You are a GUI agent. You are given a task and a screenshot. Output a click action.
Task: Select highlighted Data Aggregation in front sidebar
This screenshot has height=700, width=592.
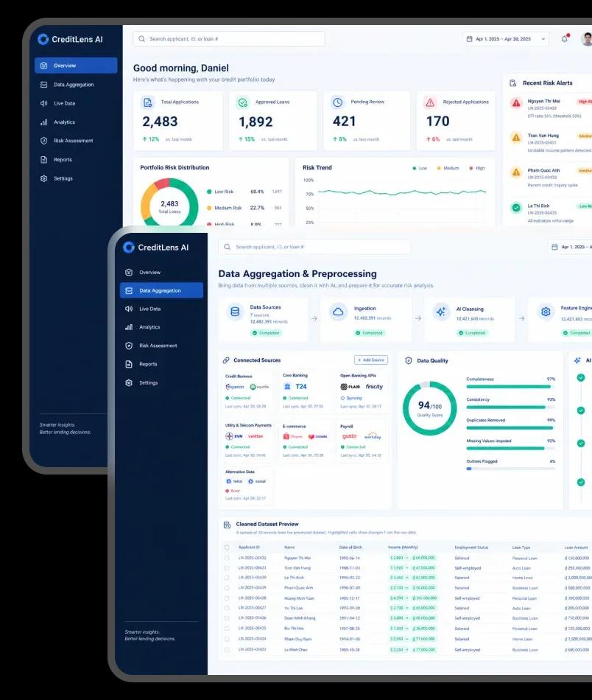click(x=161, y=290)
